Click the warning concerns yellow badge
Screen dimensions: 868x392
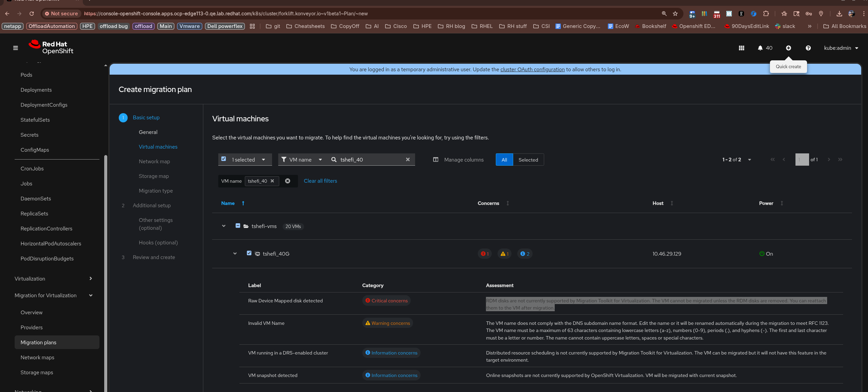(504, 254)
